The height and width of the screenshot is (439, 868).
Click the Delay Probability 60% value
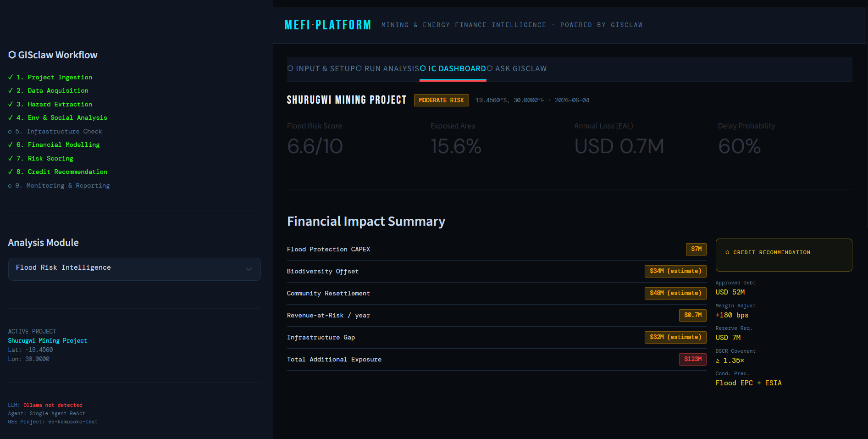739,147
